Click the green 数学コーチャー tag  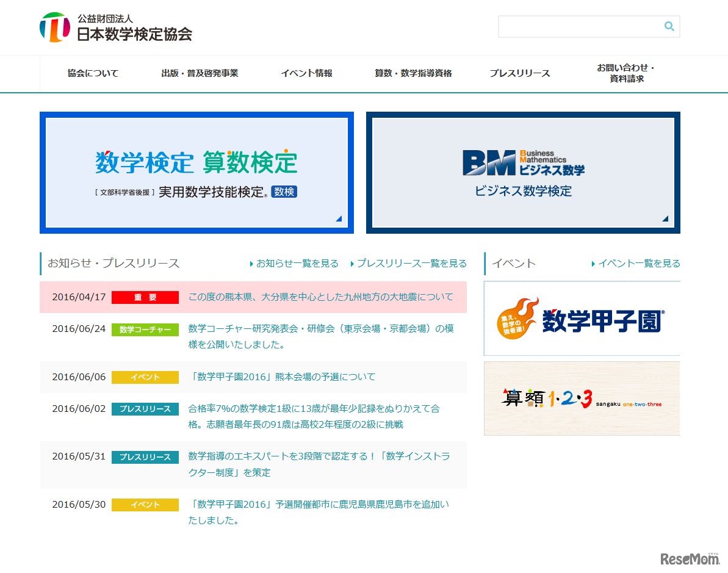pyautogui.click(x=145, y=330)
